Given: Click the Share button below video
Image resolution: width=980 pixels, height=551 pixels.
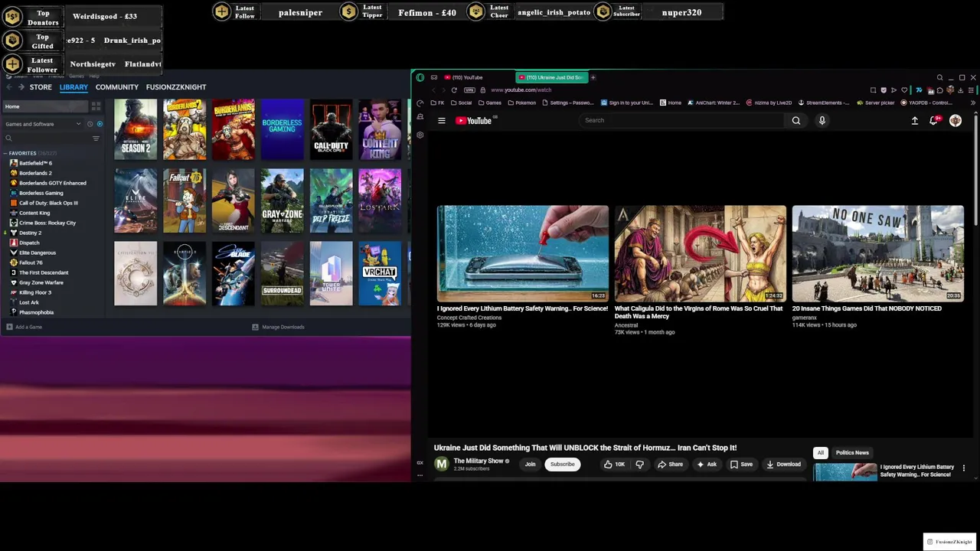Looking at the screenshot, I should point(670,464).
